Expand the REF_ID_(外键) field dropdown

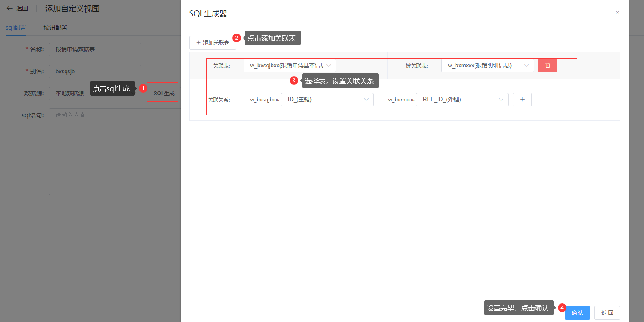462,100
